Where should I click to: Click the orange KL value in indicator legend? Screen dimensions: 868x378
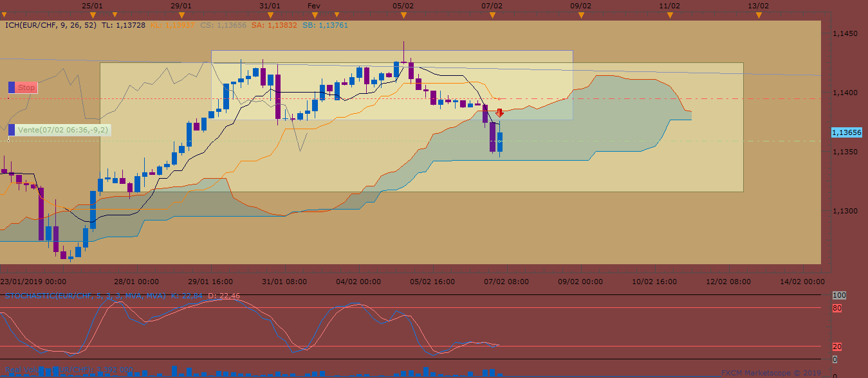(172, 25)
